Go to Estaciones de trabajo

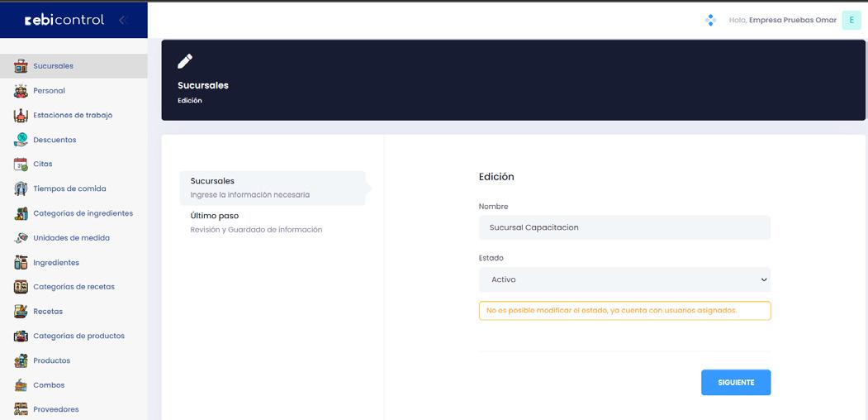74,115
